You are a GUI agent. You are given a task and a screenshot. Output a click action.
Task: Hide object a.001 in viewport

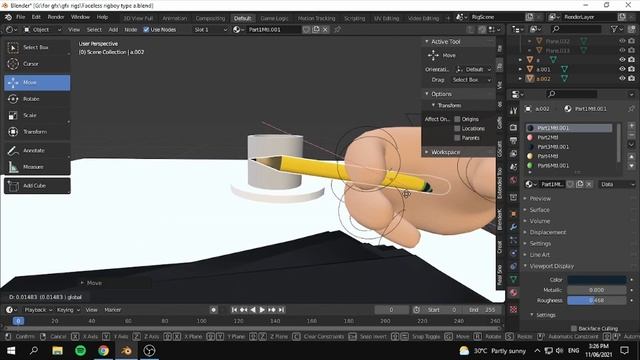click(622, 69)
